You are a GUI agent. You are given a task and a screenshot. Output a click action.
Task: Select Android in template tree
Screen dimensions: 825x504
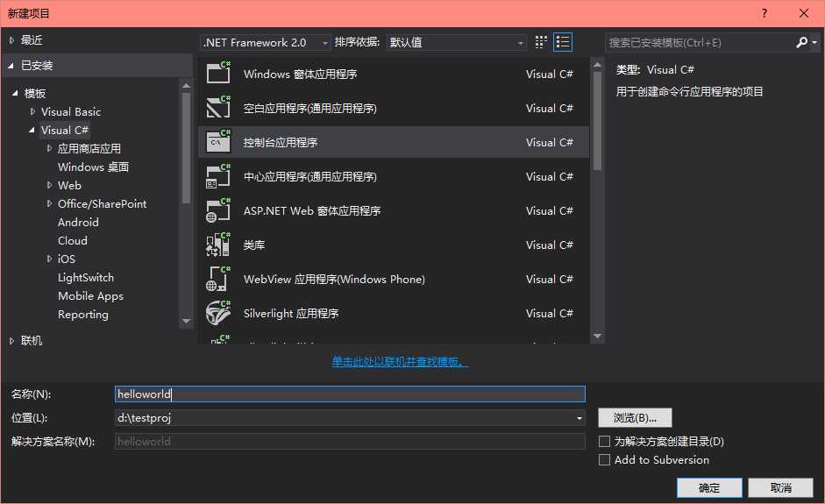point(78,222)
